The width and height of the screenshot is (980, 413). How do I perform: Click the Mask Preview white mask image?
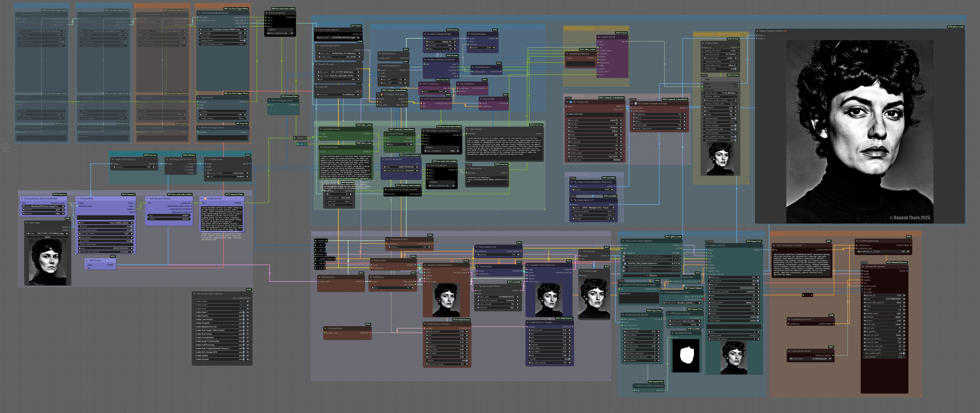tap(686, 356)
